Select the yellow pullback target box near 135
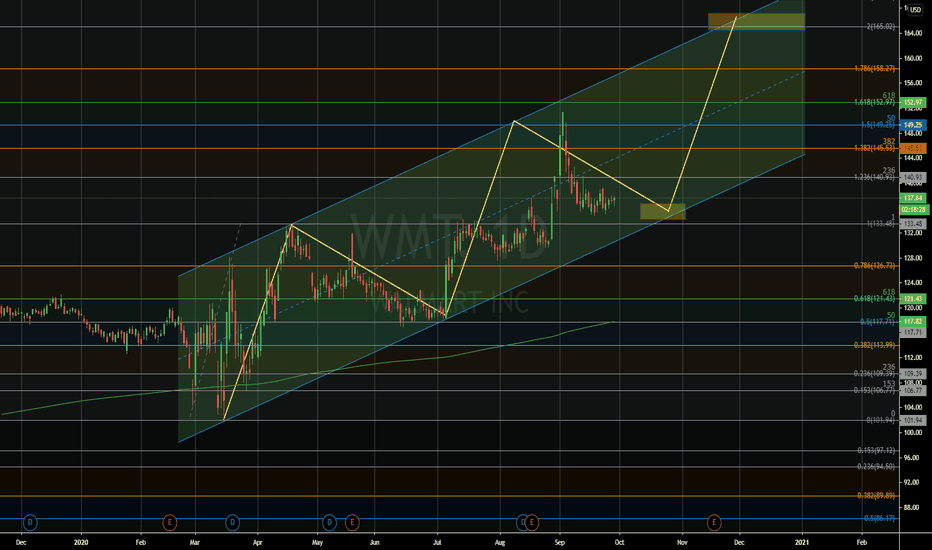Viewport: 932px width, 550px height. [662, 211]
